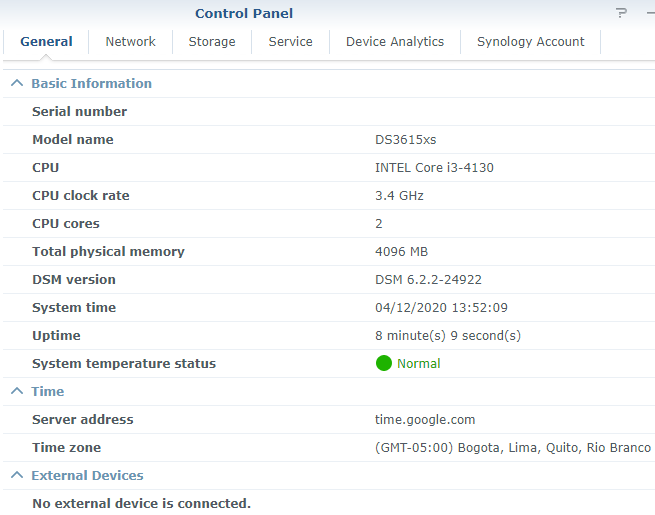This screenshot has width=655, height=515.
Task: Go to the Service tab
Action: (290, 42)
